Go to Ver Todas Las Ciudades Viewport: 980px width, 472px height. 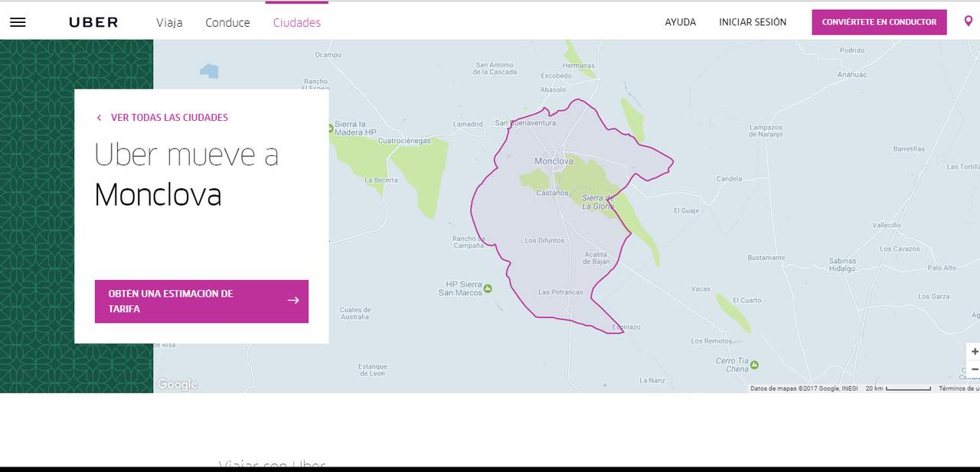tap(169, 118)
